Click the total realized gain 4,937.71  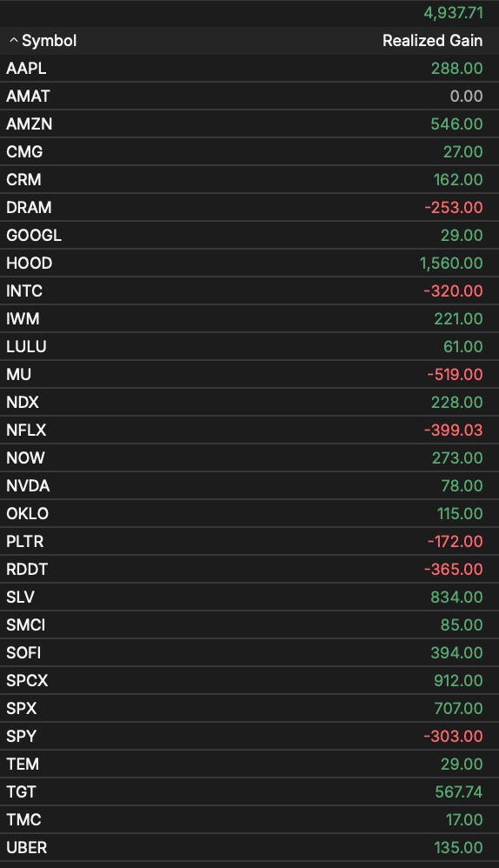(453, 13)
